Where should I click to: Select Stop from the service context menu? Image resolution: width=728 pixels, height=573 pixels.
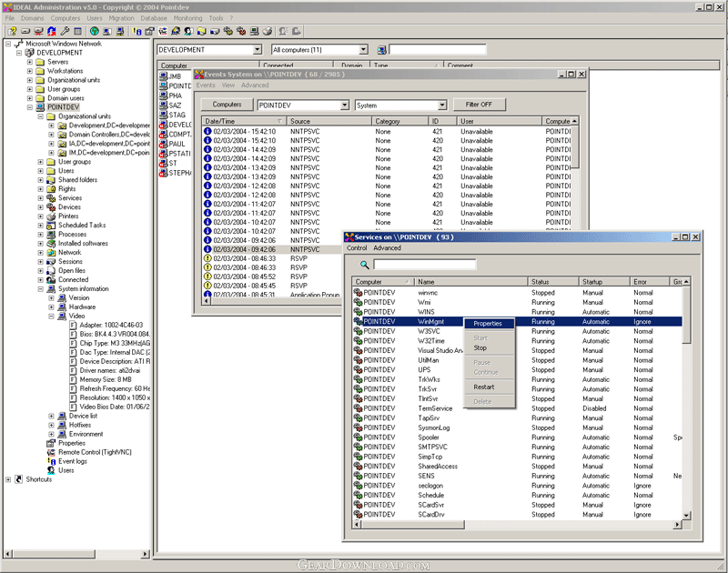pos(480,347)
